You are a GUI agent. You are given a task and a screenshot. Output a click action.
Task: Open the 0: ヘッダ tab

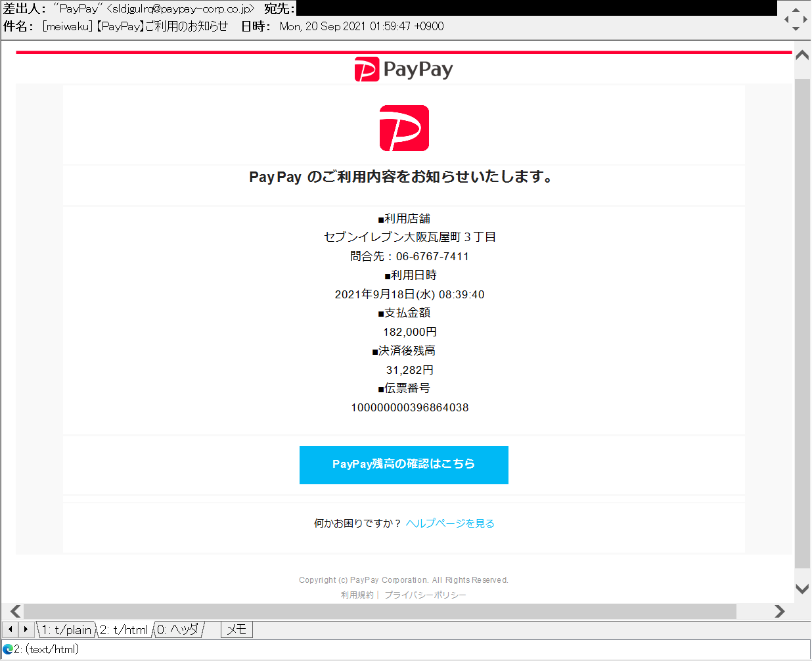coord(178,629)
